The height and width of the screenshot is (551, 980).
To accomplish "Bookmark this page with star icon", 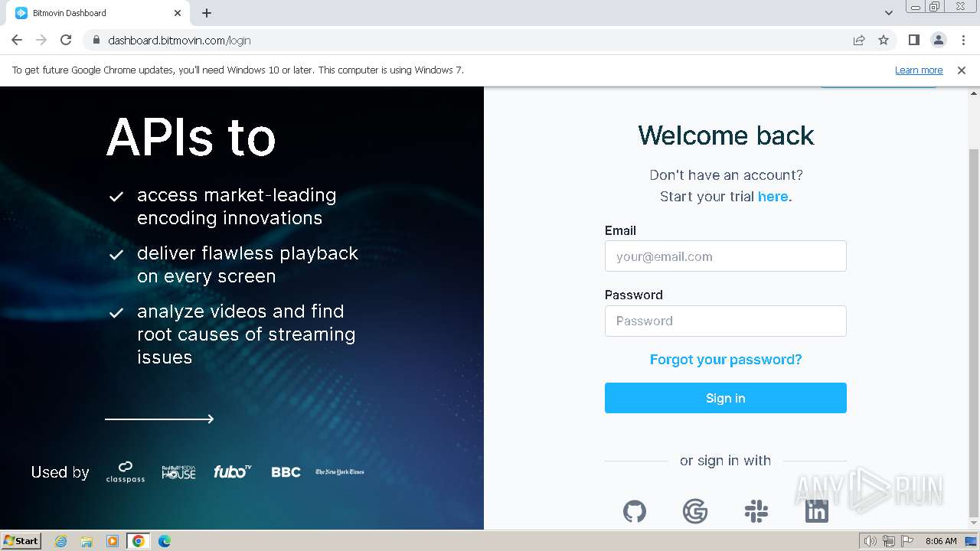I will click(x=884, y=40).
